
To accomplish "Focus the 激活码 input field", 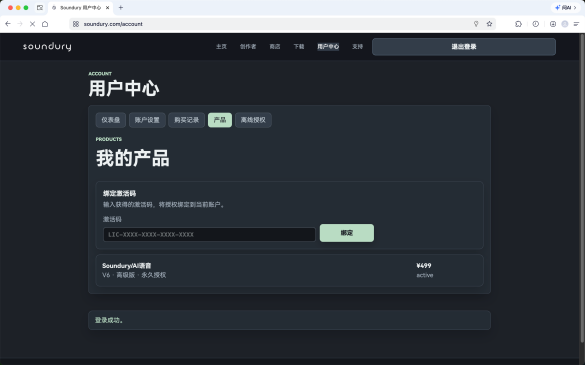I will [x=209, y=235].
